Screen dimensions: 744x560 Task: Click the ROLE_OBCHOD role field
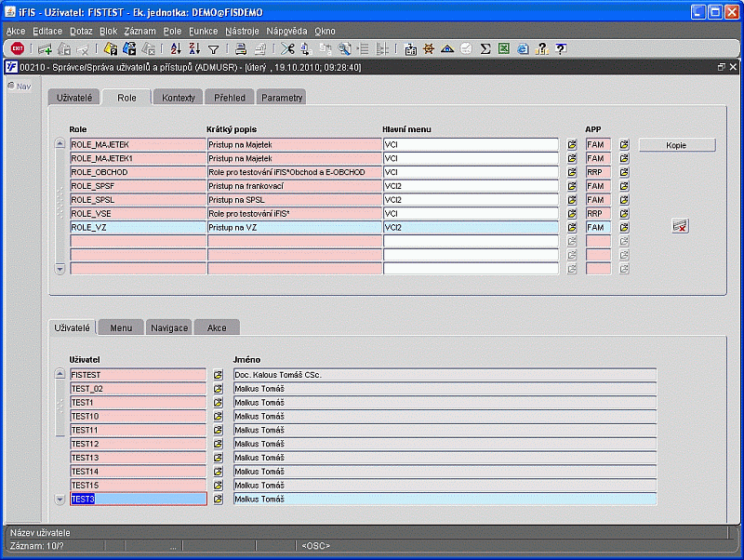coord(138,172)
